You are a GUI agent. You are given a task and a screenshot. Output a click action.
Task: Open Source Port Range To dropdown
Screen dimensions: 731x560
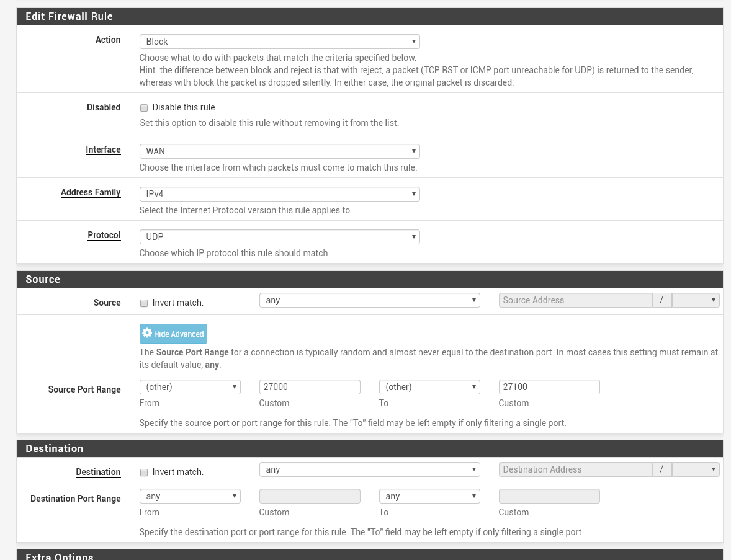(429, 387)
